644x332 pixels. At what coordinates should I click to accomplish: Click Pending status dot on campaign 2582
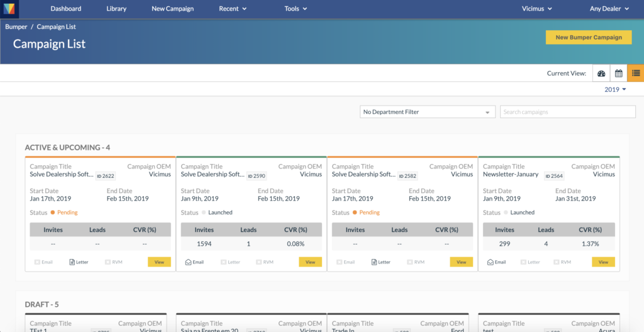(355, 213)
